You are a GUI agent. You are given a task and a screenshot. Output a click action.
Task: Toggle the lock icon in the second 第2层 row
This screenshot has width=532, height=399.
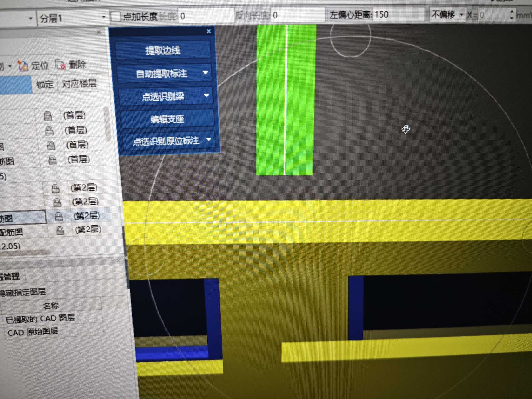tap(57, 202)
